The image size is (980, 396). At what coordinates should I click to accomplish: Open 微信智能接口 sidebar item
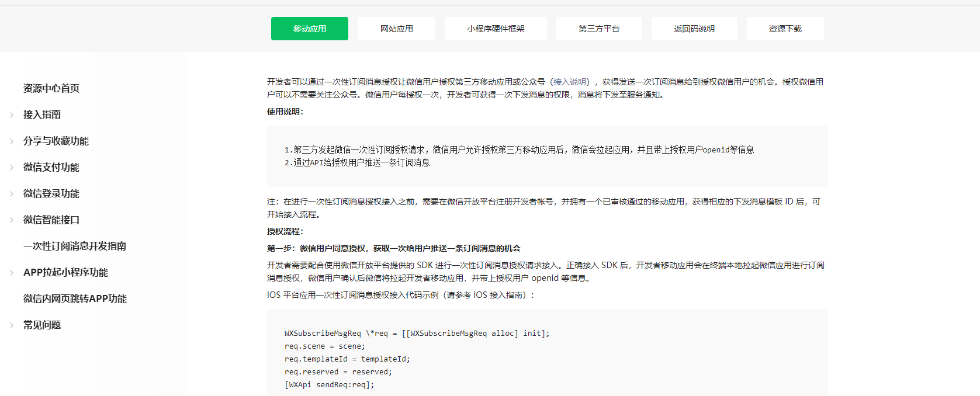pyautogui.click(x=51, y=220)
